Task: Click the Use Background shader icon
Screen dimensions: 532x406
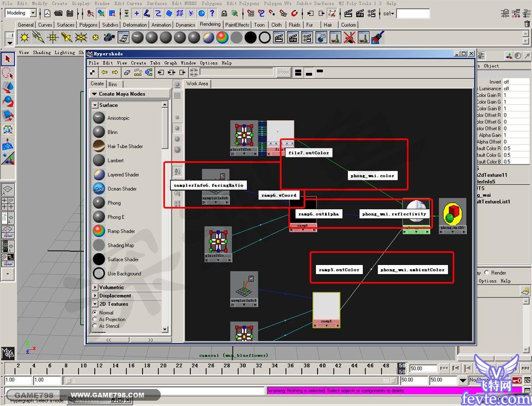Action: 99,274
